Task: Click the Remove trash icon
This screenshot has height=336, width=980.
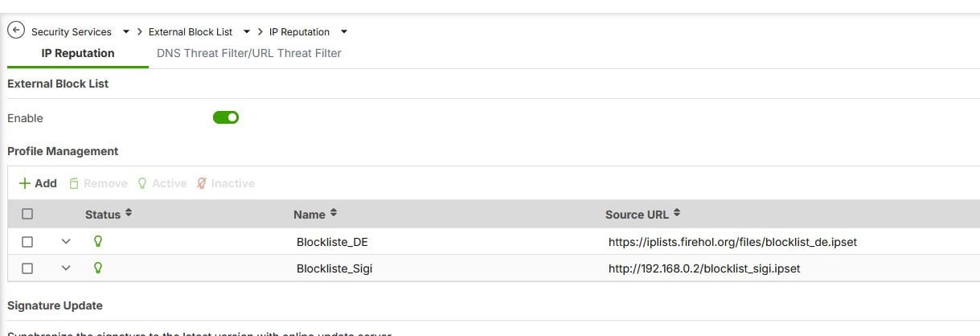Action: (74, 183)
